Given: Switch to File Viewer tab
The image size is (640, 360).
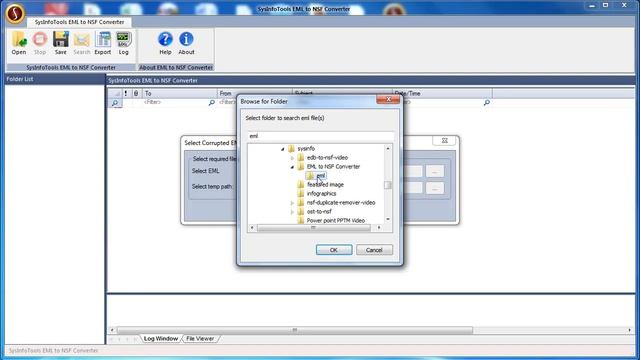Looking at the screenshot, I should (200, 338).
